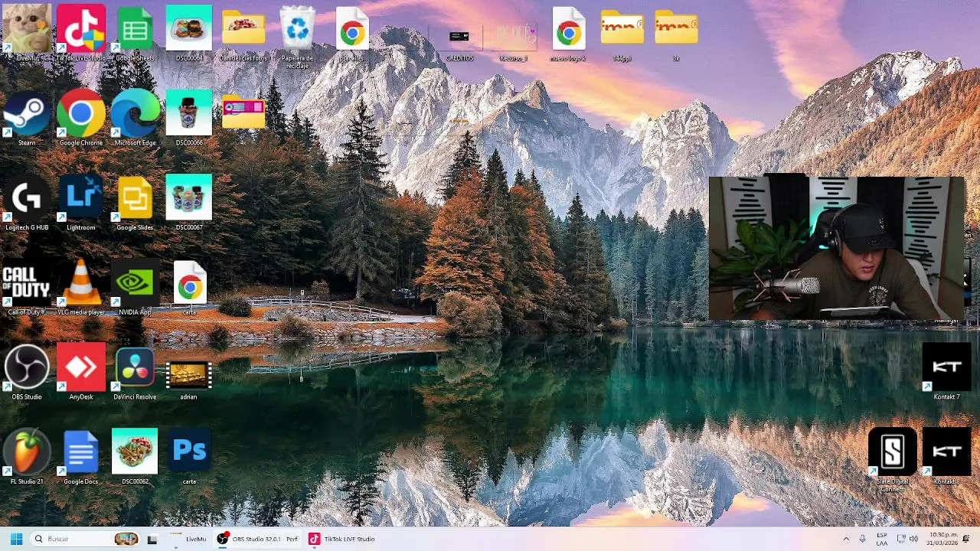Open the 144ppi folder

(622, 34)
